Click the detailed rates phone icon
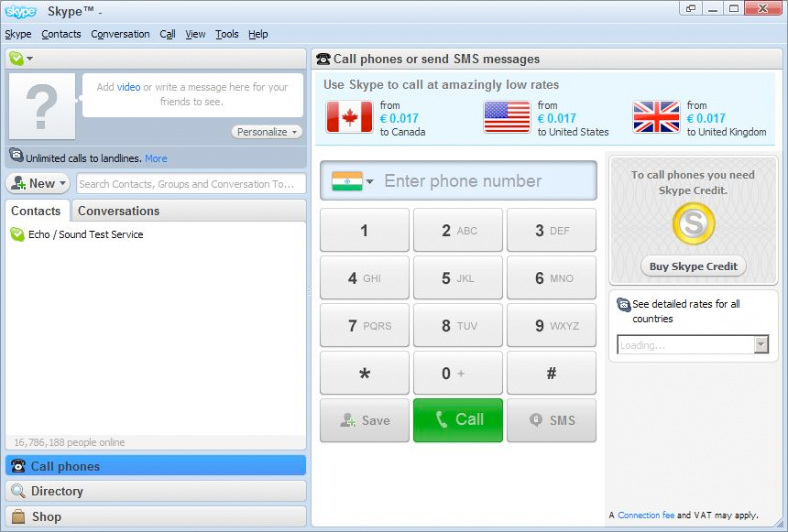This screenshot has width=788, height=532. tap(623, 304)
